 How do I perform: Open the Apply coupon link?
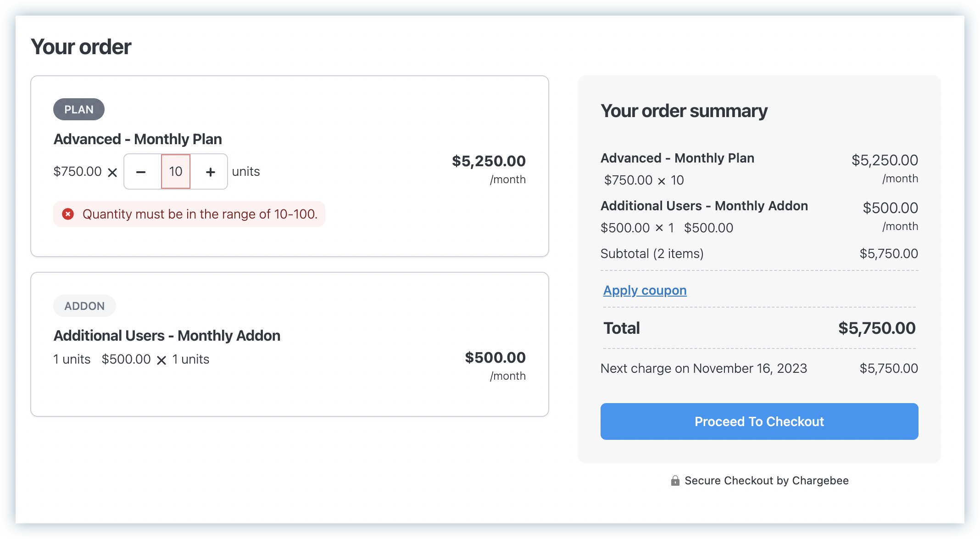point(645,291)
